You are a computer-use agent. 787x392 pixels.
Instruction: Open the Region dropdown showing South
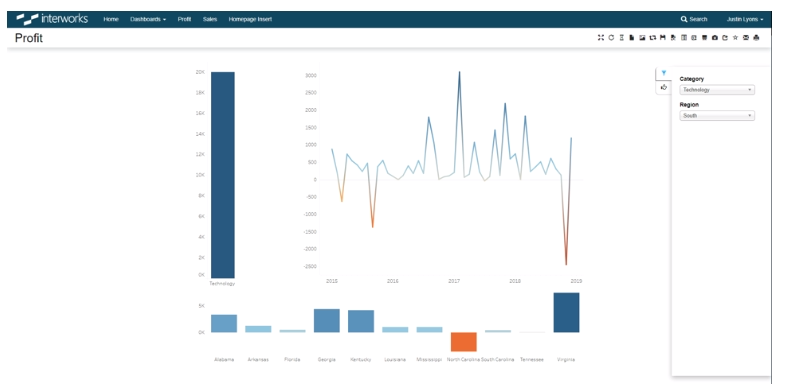(x=717, y=115)
